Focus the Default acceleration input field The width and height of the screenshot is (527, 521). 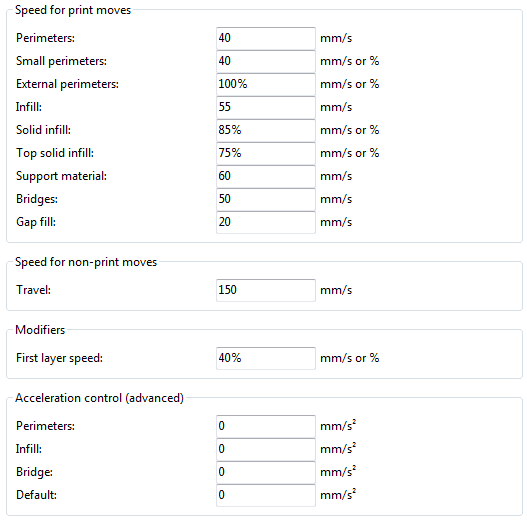266,495
